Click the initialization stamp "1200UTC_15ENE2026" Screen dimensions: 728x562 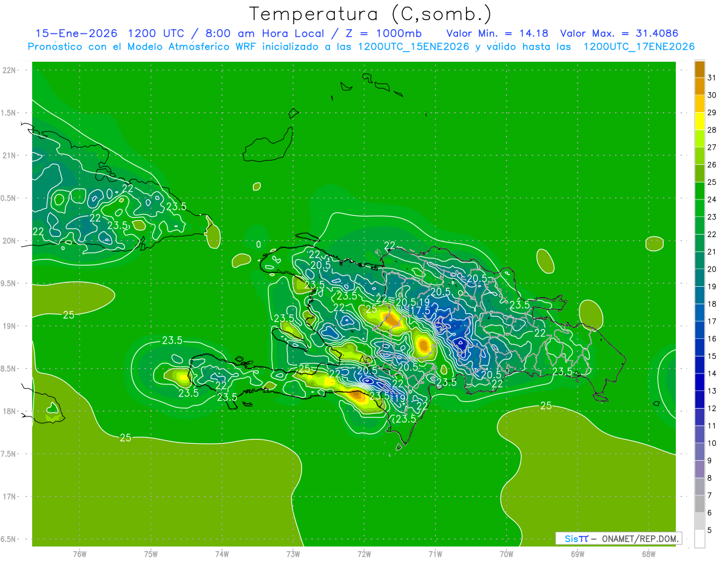point(414,47)
